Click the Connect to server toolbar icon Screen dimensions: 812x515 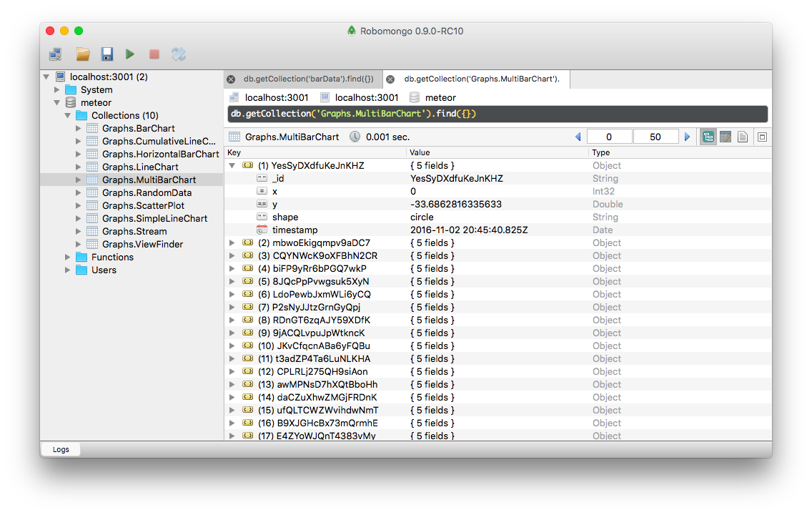56,54
